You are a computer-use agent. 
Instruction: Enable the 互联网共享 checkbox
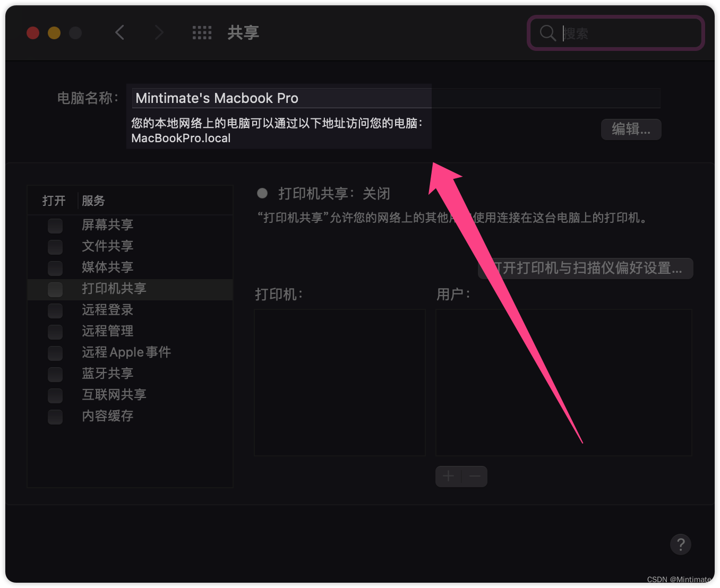[55, 395]
